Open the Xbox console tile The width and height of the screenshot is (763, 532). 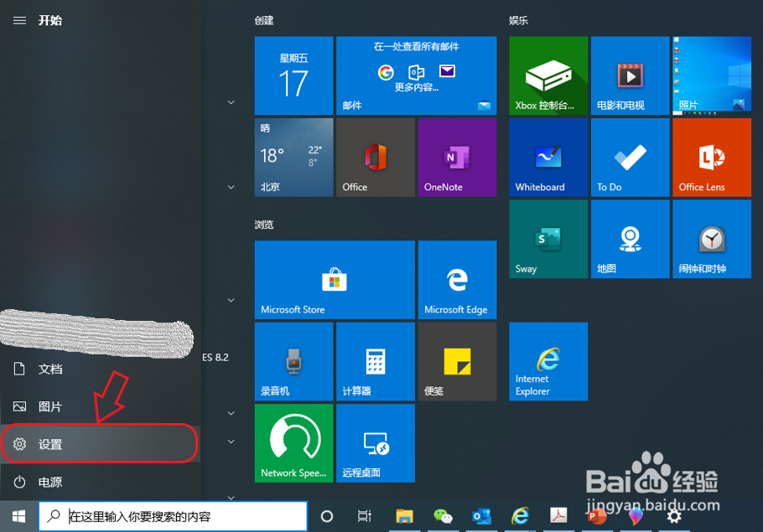548,75
